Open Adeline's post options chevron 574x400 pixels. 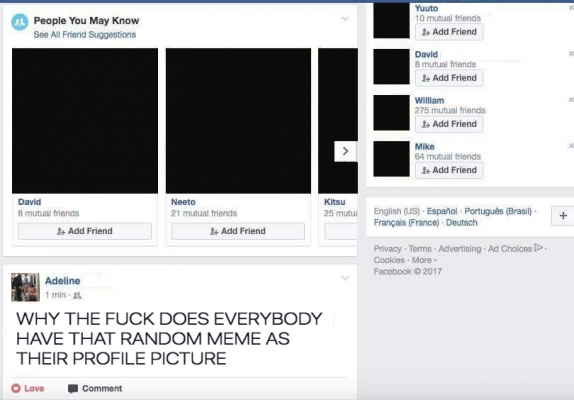pos(345,278)
